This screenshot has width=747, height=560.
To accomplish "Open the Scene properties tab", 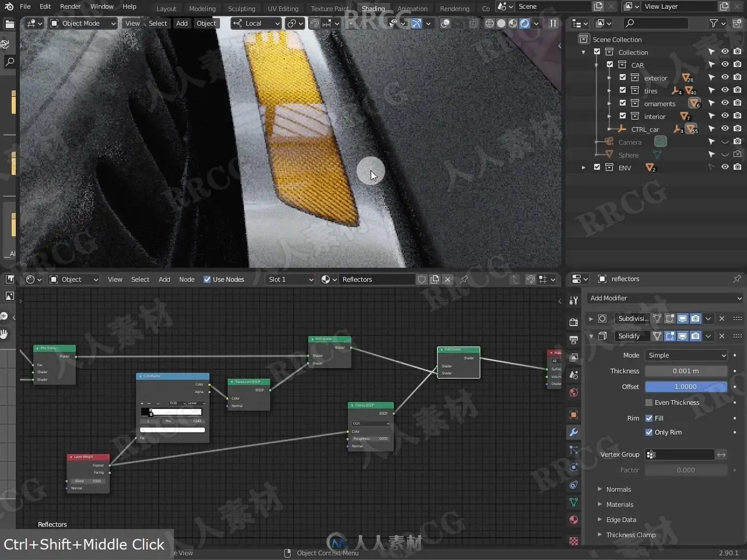I will pos(573,375).
